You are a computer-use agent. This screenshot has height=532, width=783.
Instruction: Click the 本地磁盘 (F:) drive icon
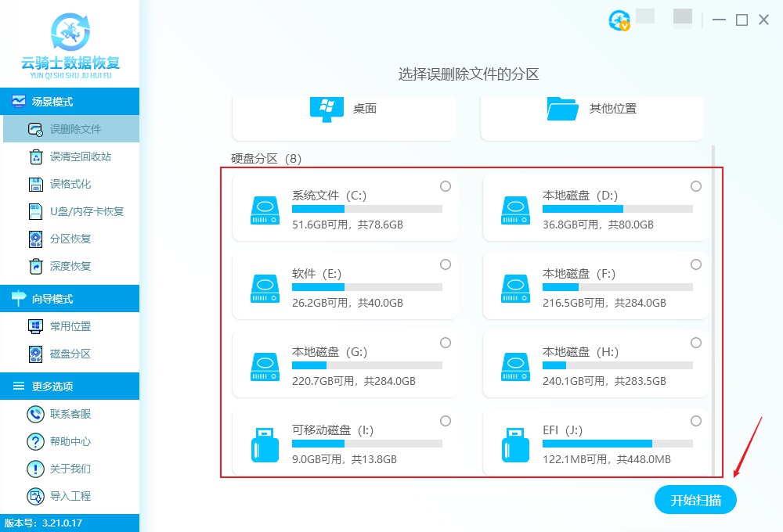pos(515,289)
